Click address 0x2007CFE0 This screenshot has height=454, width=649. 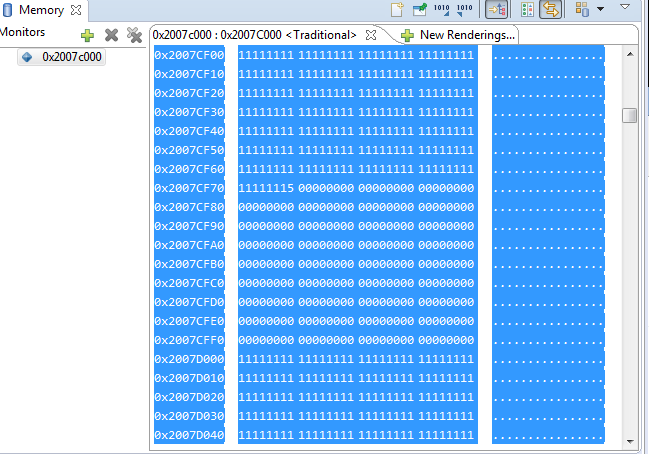(190, 322)
